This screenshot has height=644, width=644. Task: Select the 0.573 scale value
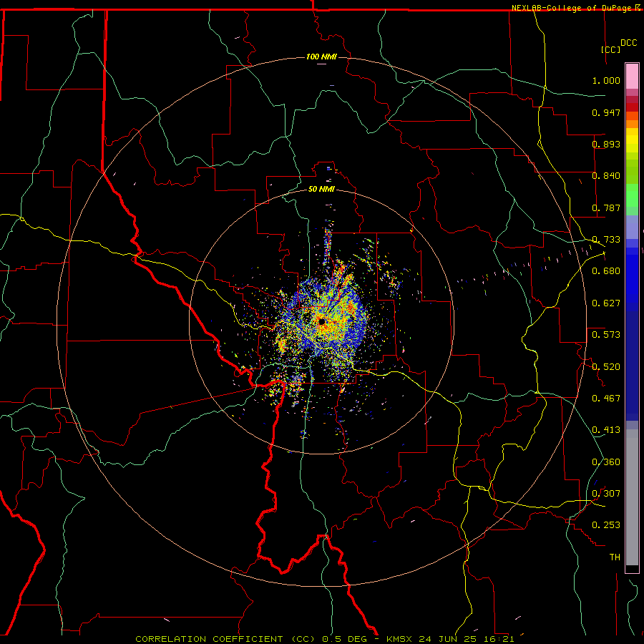[606, 335]
